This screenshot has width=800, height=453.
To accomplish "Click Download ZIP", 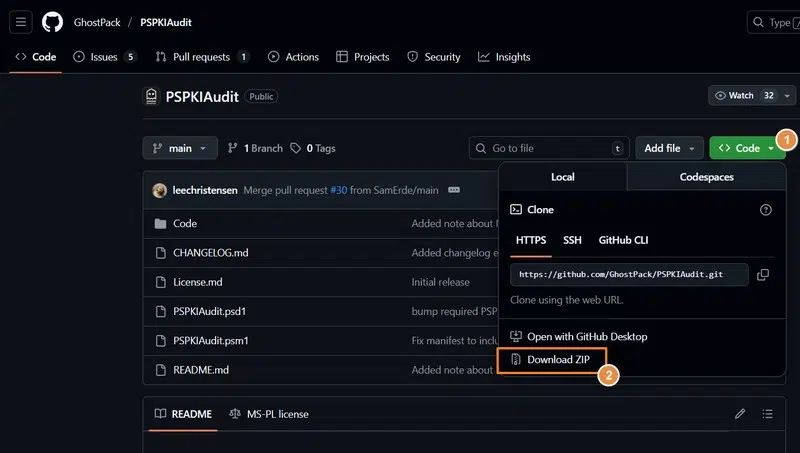I will [x=558, y=359].
